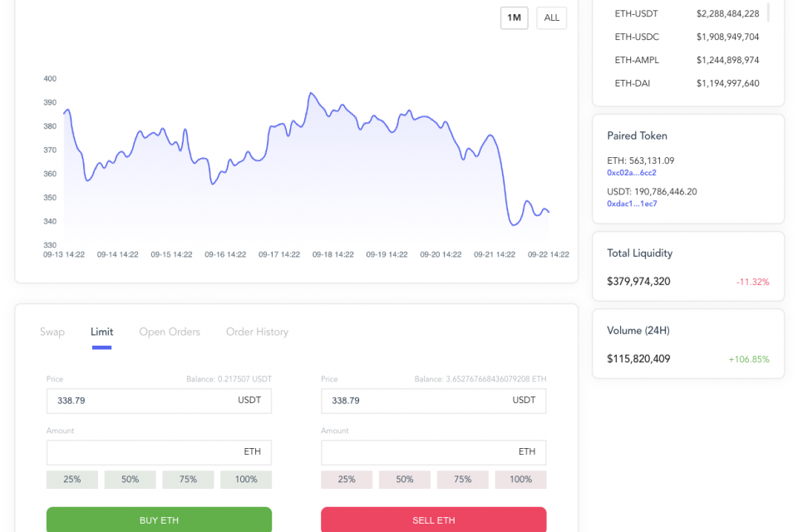The image size is (798, 532).
Task: Click the $1,194,997,640 ETH-DAI value
Action: 728,83
